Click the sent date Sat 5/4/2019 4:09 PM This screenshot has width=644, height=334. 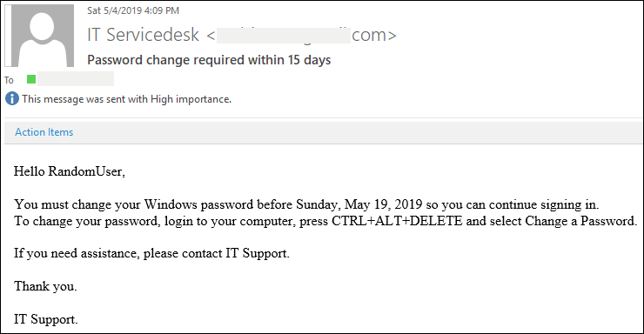[133, 10]
